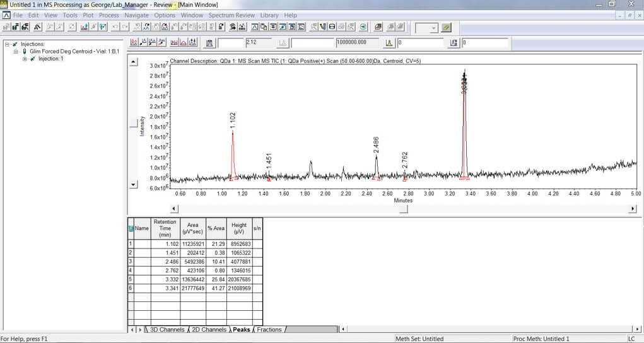
Task: Click the left arrow of the chromatogram's horizontal scrollbar
Action: click(x=174, y=209)
